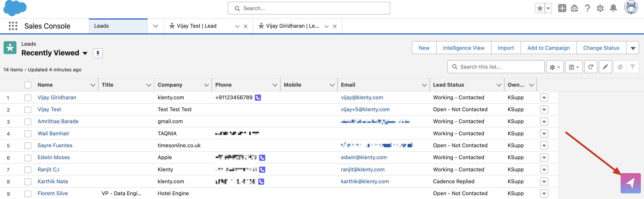Open row actions for Karthik Nata
The height and width of the screenshot is (199, 644).
(x=544, y=181)
